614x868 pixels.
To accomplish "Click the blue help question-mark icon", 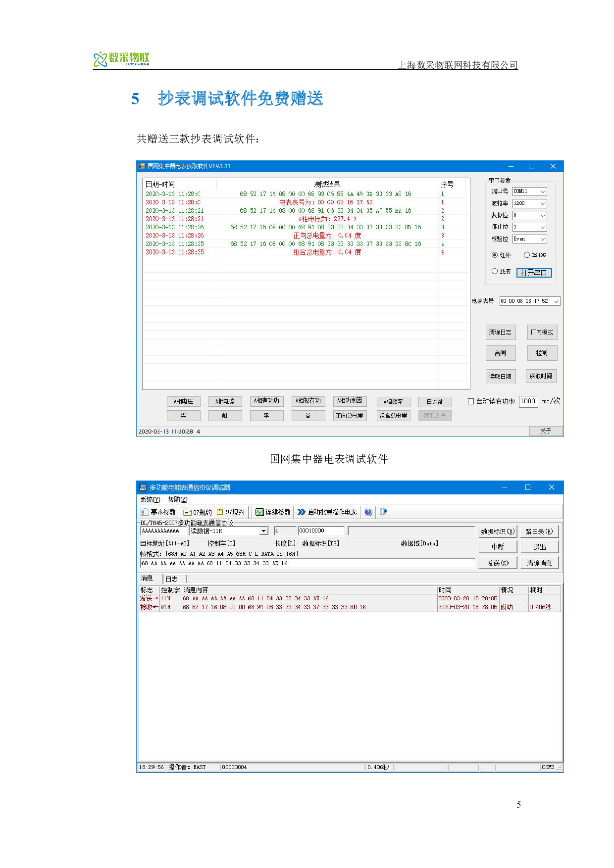I will click(x=368, y=512).
